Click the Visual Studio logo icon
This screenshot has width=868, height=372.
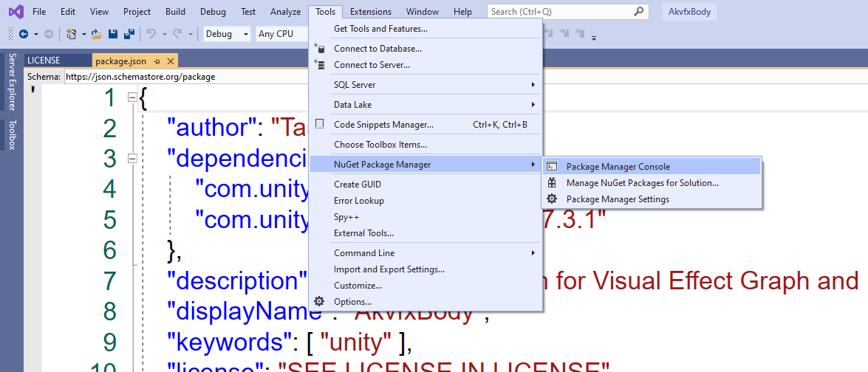[x=16, y=11]
